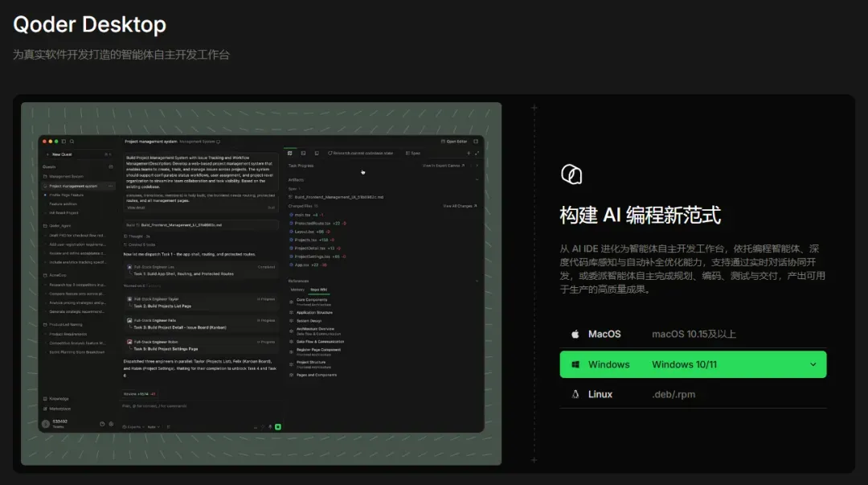Switch to the Repo Wiki references tab
The image size is (868, 485).
(318, 290)
